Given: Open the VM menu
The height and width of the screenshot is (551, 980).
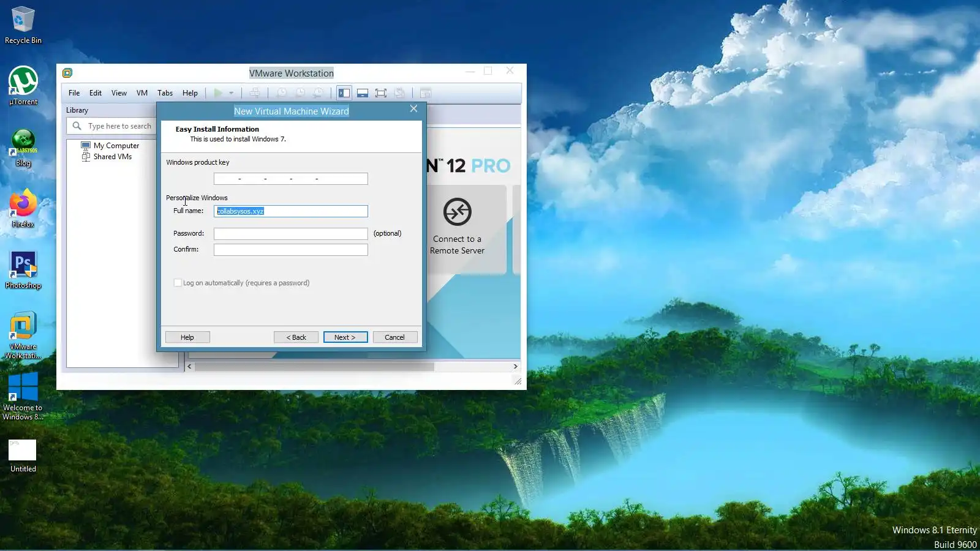Looking at the screenshot, I should point(142,93).
